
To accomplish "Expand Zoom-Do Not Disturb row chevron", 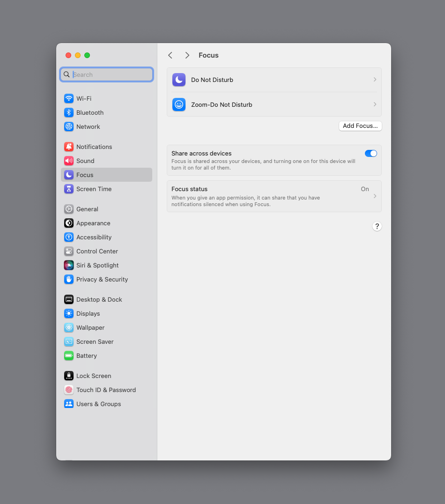I will 375,104.
